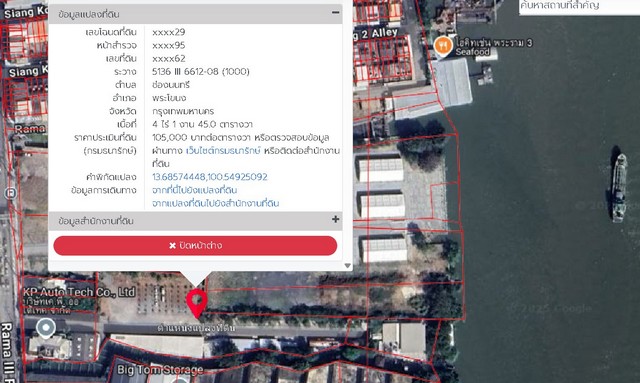Click the ข้อมูลแปลงที่ดิน header bar
The image size is (640, 383).
pos(195,14)
